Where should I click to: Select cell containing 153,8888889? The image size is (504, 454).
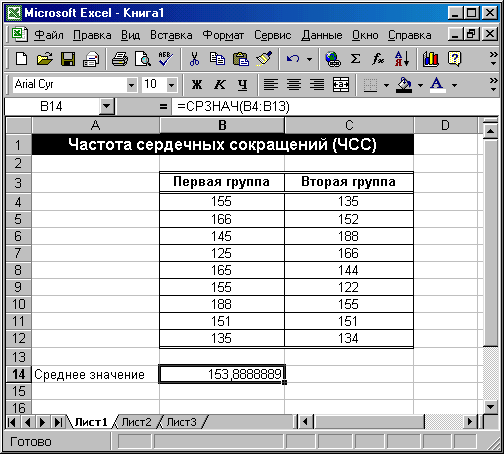coord(222,374)
